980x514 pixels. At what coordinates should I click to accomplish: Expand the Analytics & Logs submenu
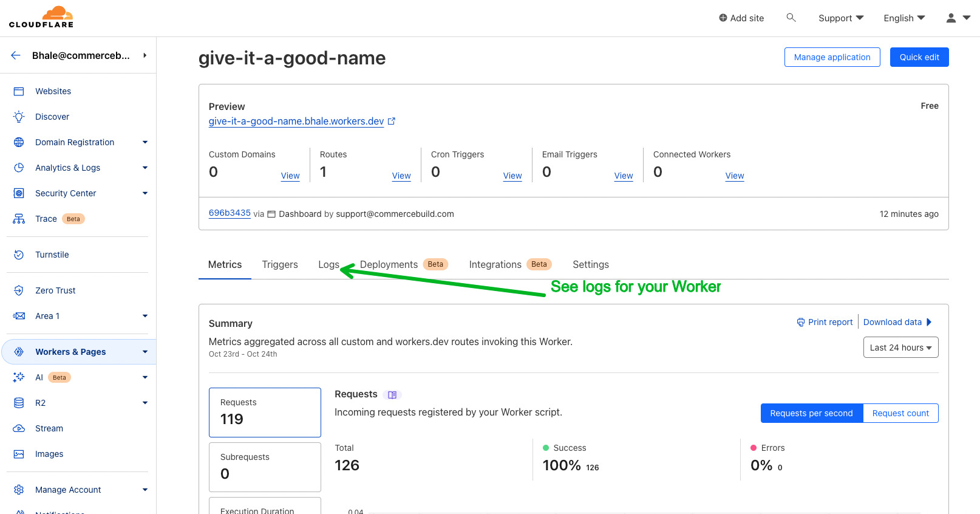145,168
